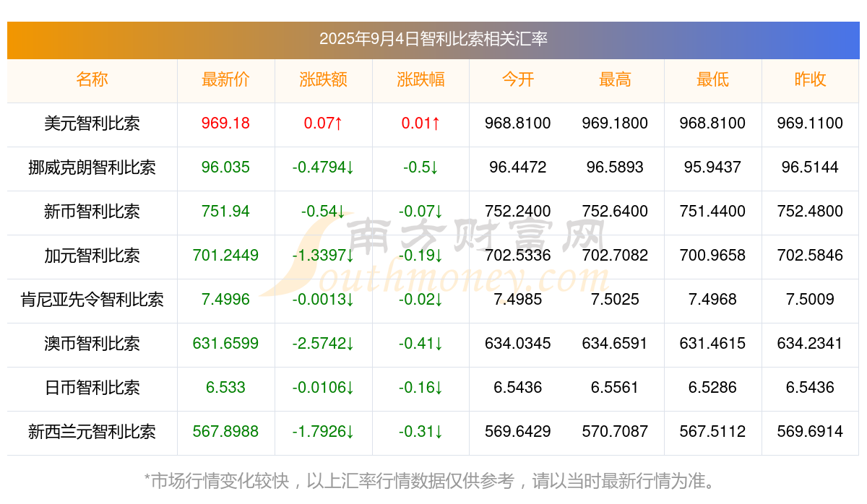Viewport: 867px width, 504px height.
Task: Click the latest price 969.18
Action: pyautogui.click(x=225, y=123)
